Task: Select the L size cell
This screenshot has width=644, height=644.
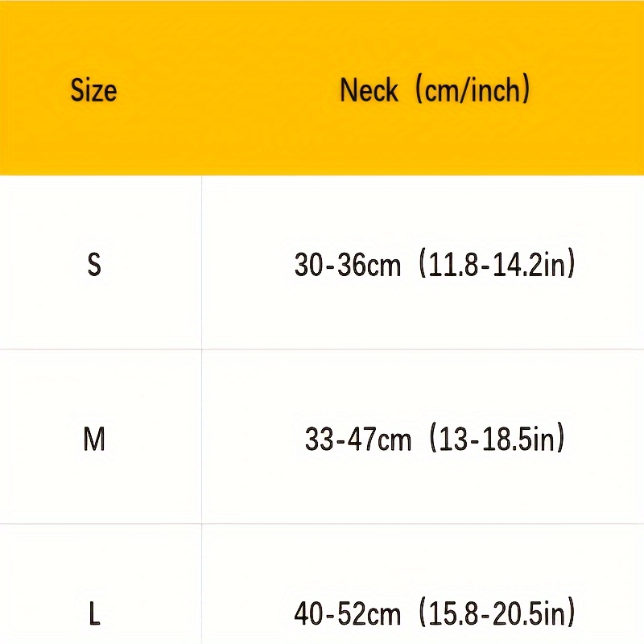Action: (x=94, y=615)
